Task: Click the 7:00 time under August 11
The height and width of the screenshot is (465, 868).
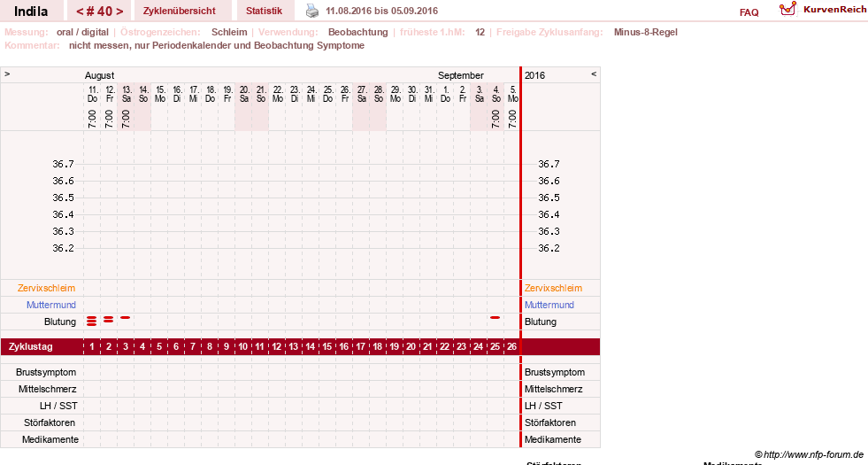Action: pos(92,119)
